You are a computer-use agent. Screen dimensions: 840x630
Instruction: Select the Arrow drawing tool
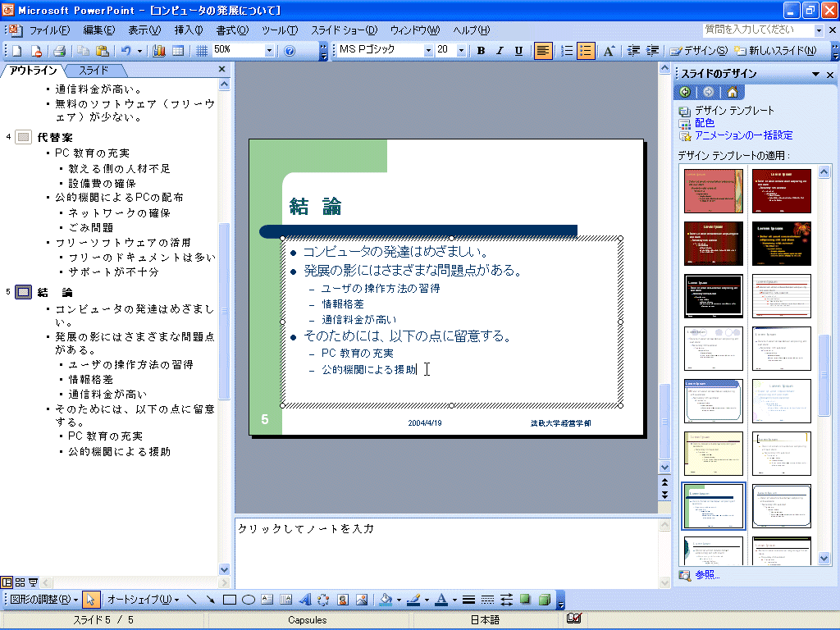pos(210,600)
